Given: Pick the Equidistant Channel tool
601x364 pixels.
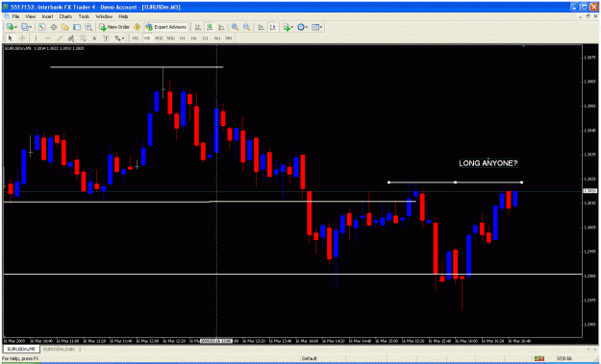Looking at the screenshot, I should (x=71, y=38).
